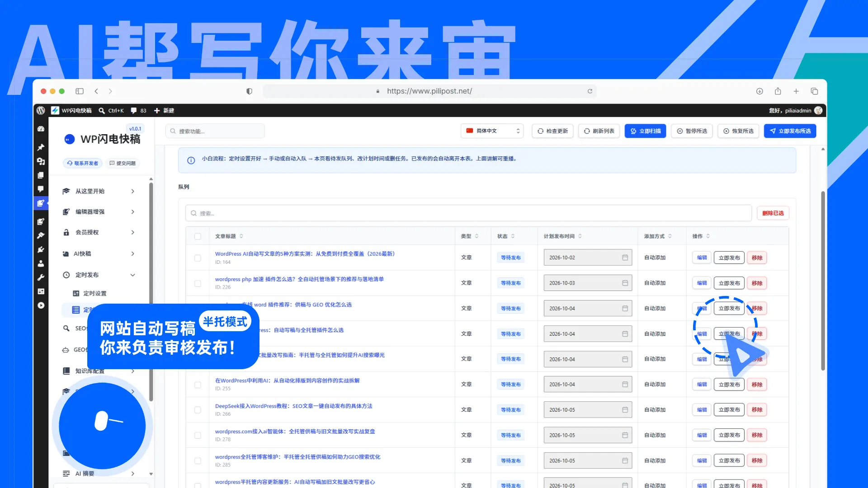The width and height of the screenshot is (868, 488).
Task: Expand the 会员授权 menu section
Action: point(99,232)
